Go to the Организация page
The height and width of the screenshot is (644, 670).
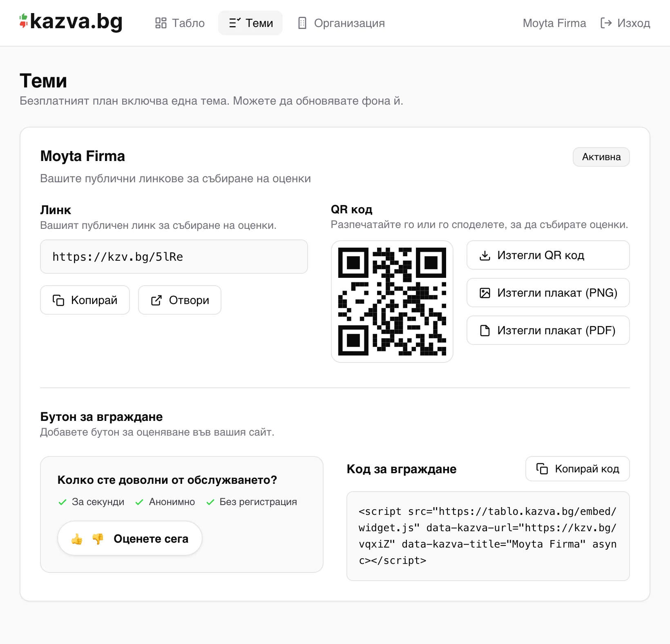click(341, 23)
